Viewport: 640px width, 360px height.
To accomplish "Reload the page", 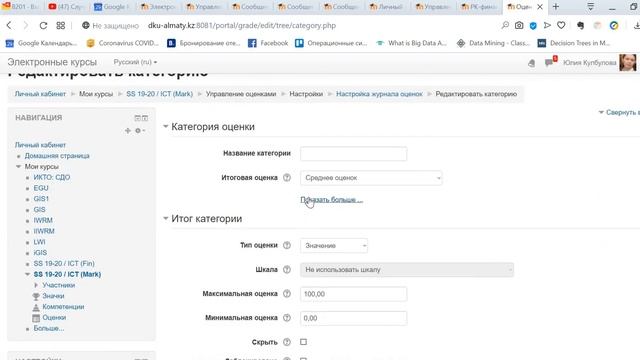I will pos(43,25).
